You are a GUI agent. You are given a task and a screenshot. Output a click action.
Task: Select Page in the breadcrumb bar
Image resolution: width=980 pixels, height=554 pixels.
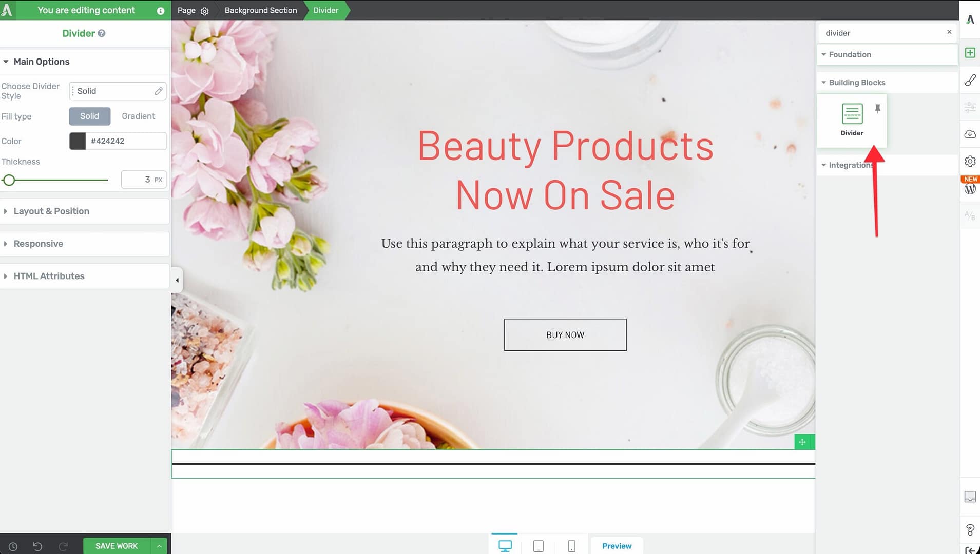(186, 10)
